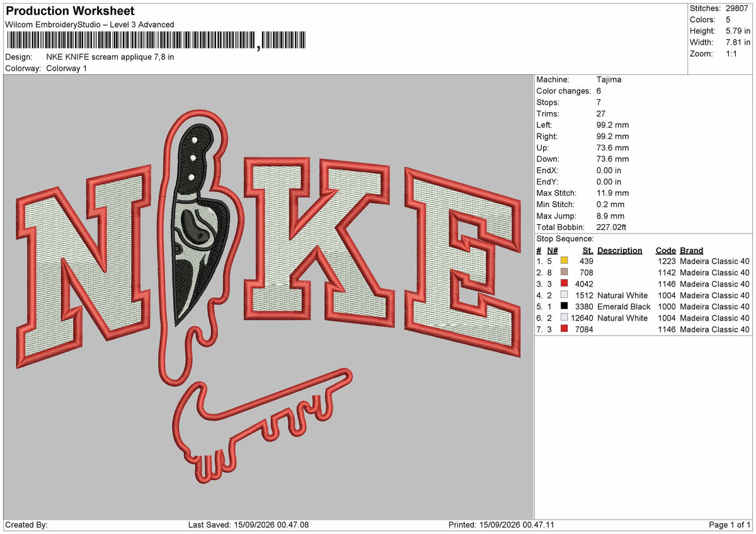This screenshot has width=756, height=534.
Task: Click Natural White in stop row 6
Action: point(622,317)
